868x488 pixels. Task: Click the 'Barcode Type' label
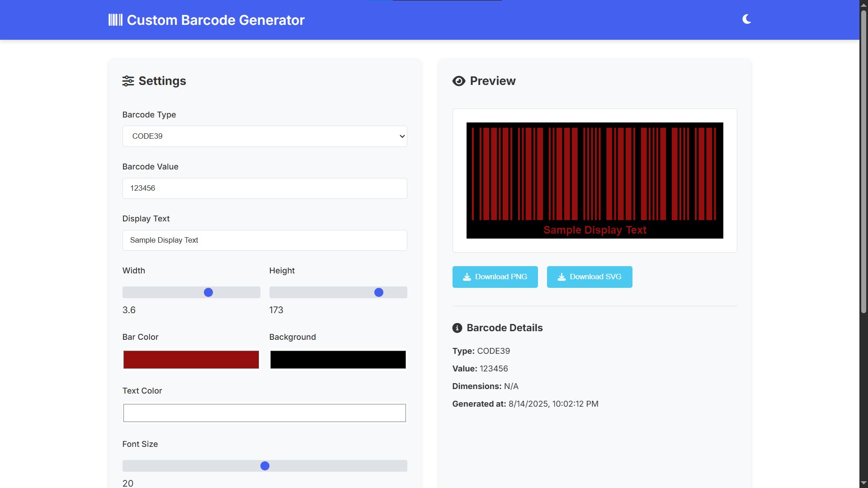[149, 115]
